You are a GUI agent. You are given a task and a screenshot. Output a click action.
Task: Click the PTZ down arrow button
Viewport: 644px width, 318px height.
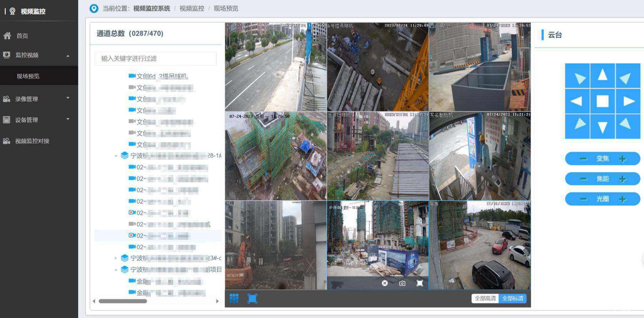coord(602,127)
